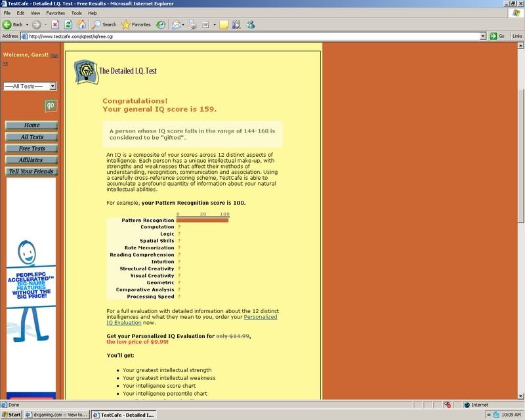Click the Messenger icon in toolbar
This screenshot has width=525, height=420.
pyautogui.click(x=250, y=25)
